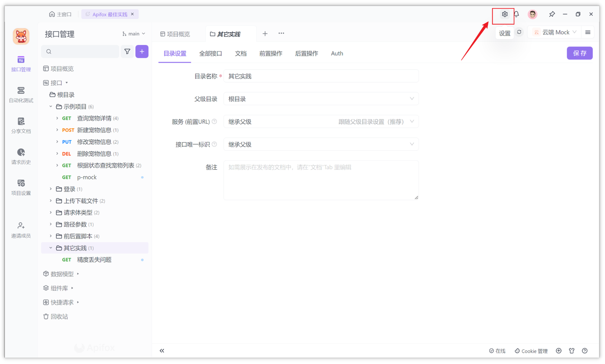The width and height of the screenshot is (605, 364).
Task: Switch to the 全部接口 tab
Action: [x=210, y=53]
